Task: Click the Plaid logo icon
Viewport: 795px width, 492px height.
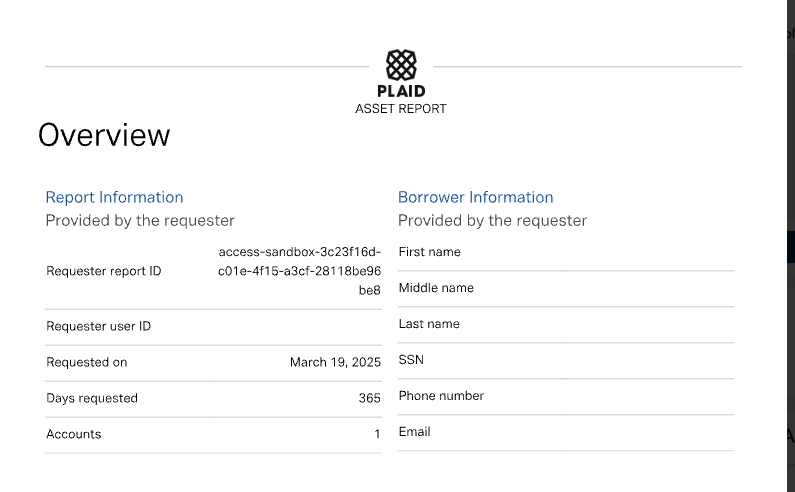Action: coord(401,65)
